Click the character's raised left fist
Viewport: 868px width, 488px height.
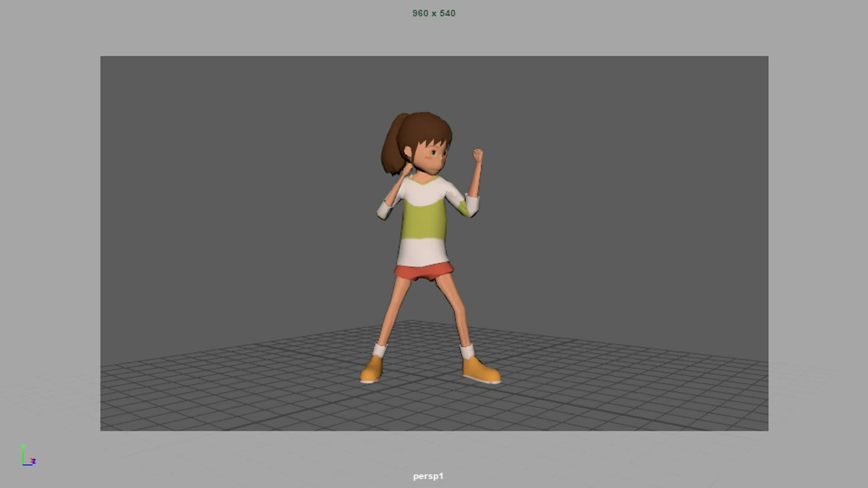tap(478, 154)
